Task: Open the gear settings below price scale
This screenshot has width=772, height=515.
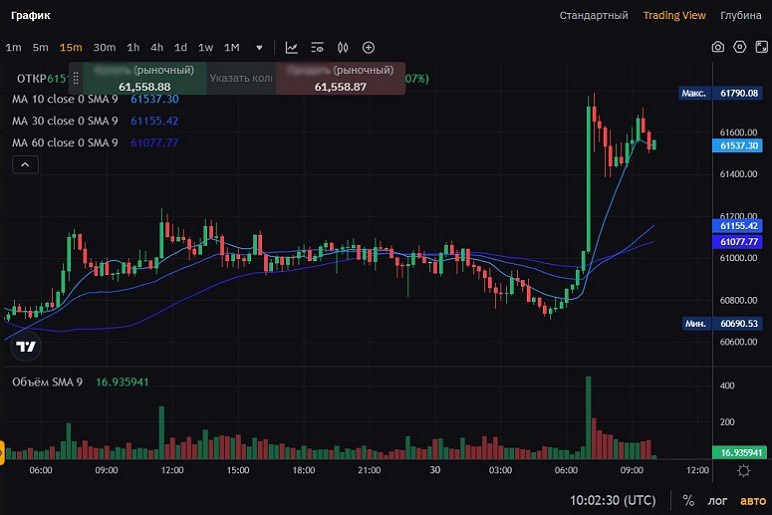Action: (743, 471)
